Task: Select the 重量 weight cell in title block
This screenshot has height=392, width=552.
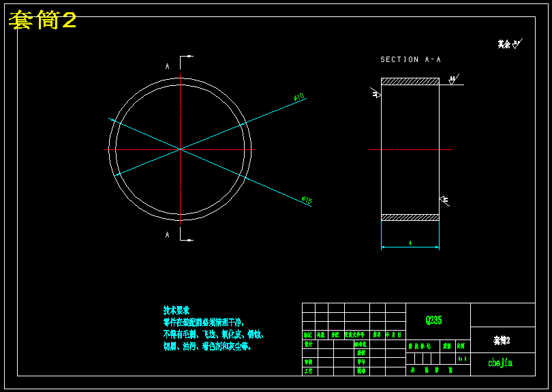Action: (448, 346)
